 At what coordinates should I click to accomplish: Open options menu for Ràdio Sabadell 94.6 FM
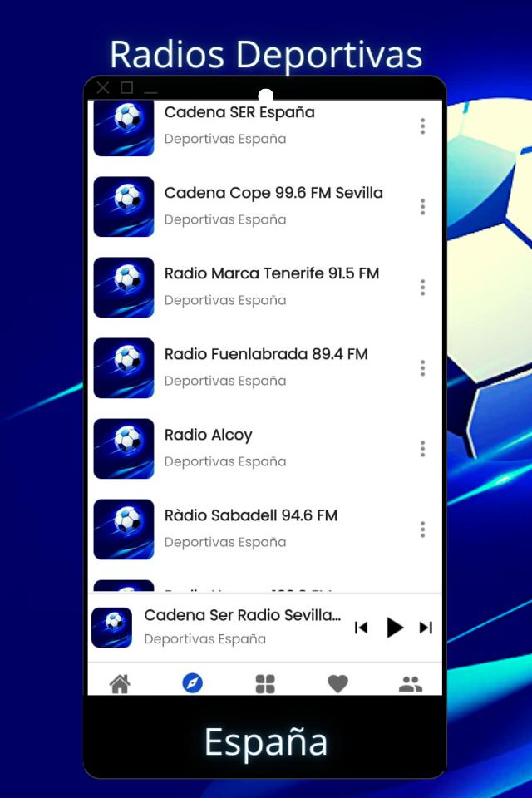422,530
